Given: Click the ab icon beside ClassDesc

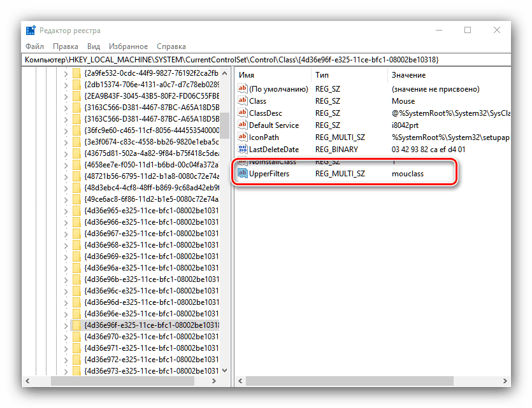Looking at the screenshot, I should [243, 113].
